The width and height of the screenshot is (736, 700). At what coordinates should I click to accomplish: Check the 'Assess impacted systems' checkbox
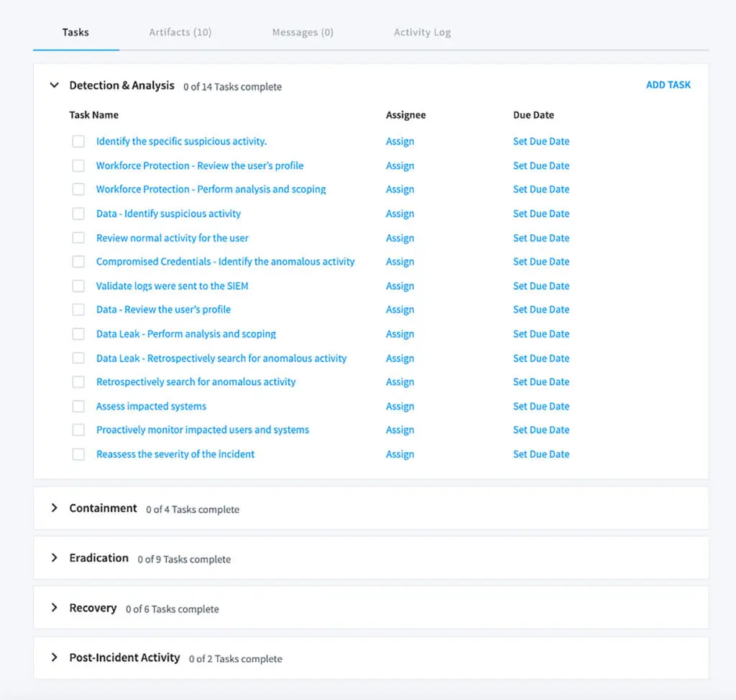pos(78,405)
